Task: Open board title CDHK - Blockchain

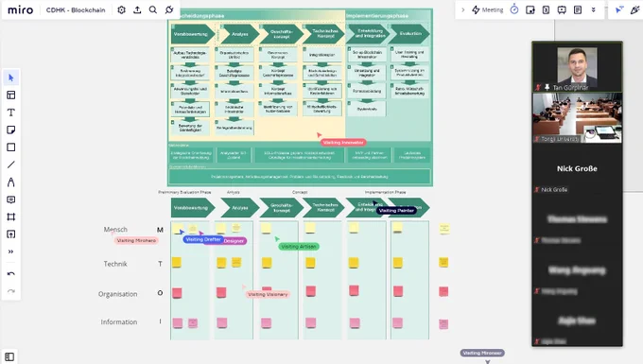Action: tap(76, 9)
